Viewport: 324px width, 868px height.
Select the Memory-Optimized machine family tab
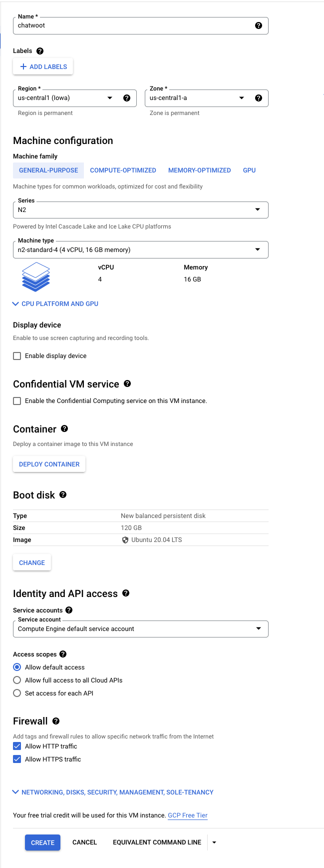199,170
